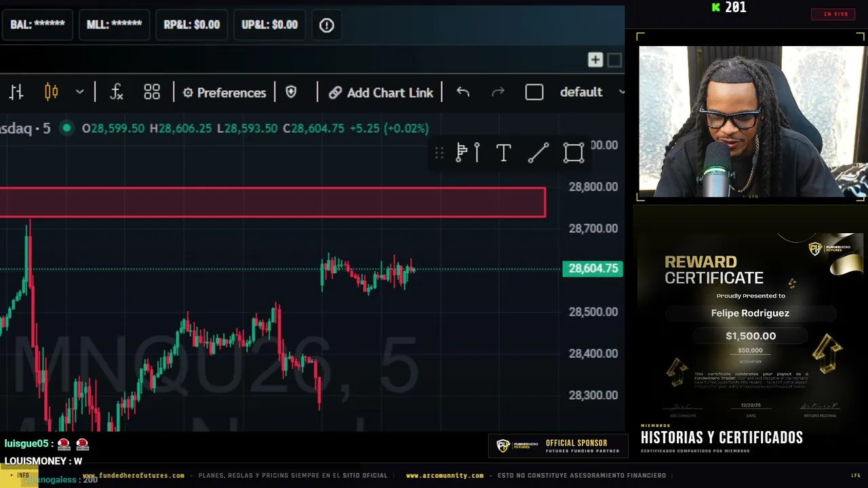Click the 28,300.00 price axis label
This screenshot has width=868, height=488.
click(593, 395)
